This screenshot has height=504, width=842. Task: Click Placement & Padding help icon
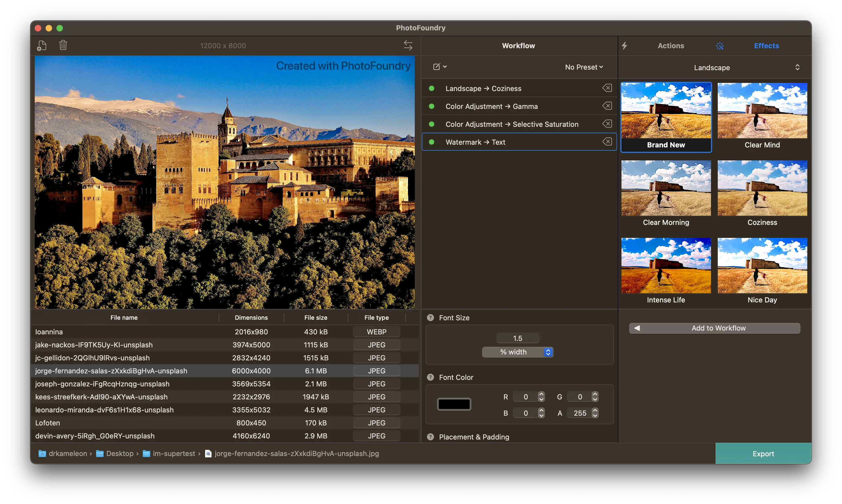[430, 437]
